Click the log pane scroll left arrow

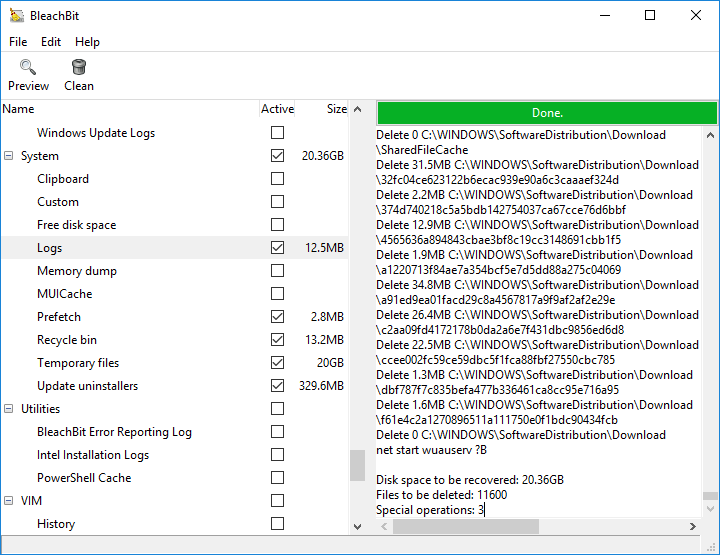pyautogui.click(x=384, y=527)
